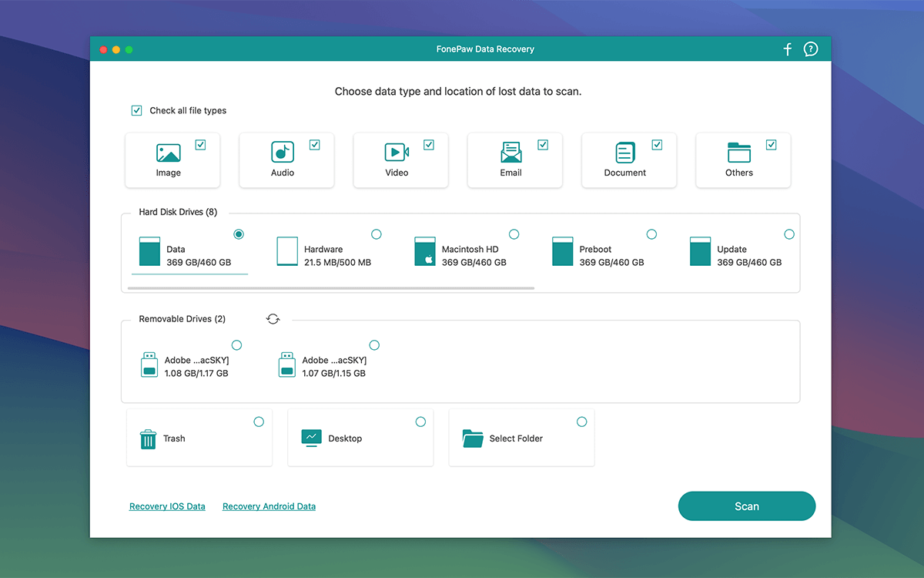Click the Macintosh HD drive icon
The width and height of the screenshot is (924, 578).
[425, 251]
